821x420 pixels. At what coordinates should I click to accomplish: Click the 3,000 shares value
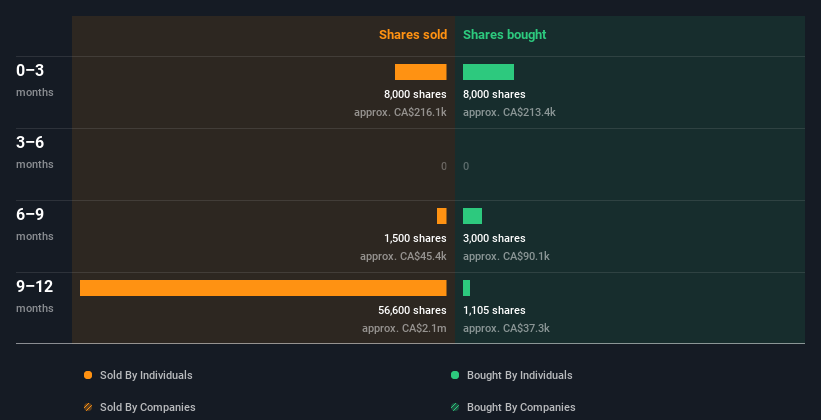494,238
